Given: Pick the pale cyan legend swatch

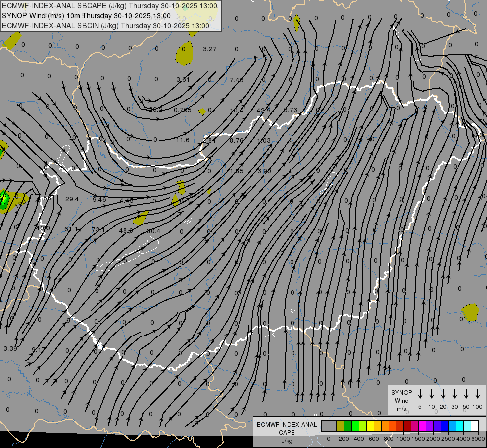Looking at the screenshot, I should pos(467,426).
